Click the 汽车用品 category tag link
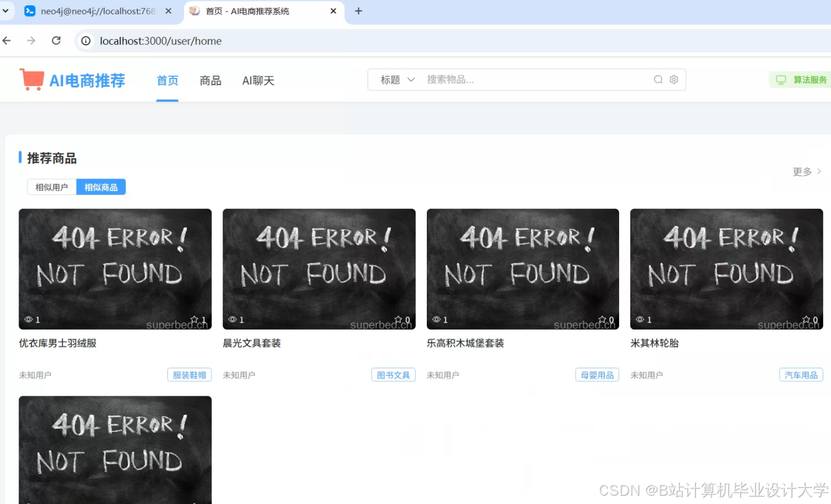Screen dimensions: 831x504 [801, 374]
